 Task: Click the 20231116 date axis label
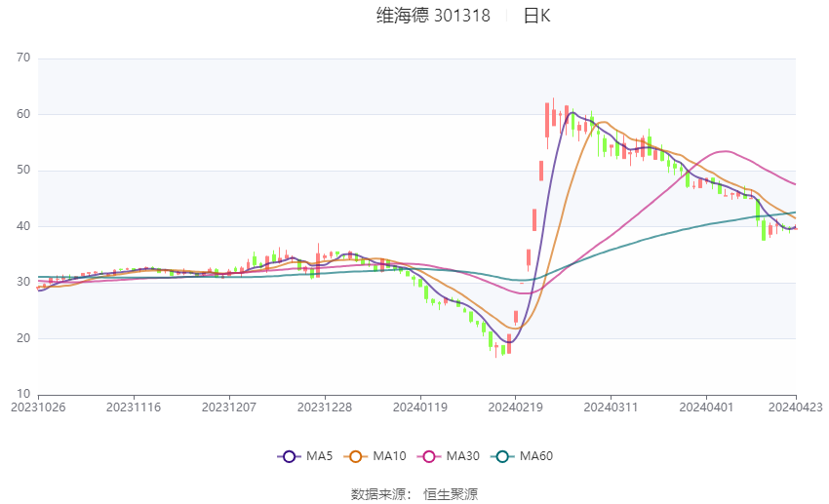click(134, 407)
